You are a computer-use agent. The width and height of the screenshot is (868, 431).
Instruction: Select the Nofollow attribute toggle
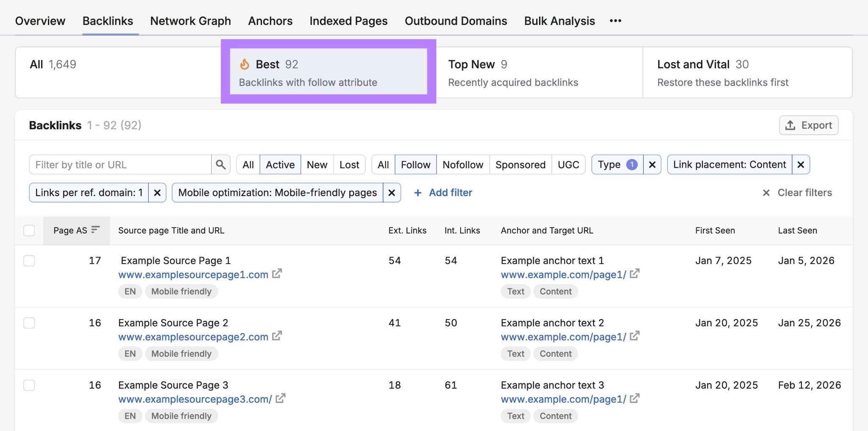pos(463,164)
